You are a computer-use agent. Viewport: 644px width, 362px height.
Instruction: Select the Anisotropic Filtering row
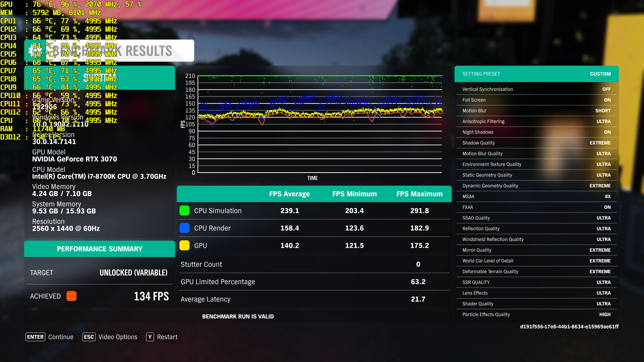pos(537,121)
